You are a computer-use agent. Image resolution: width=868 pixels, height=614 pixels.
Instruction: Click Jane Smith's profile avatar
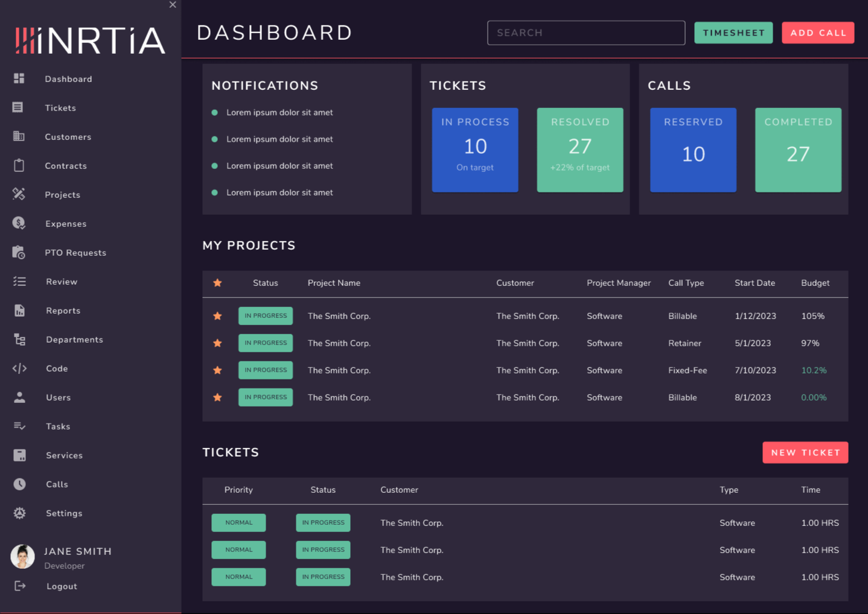[x=23, y=557]
